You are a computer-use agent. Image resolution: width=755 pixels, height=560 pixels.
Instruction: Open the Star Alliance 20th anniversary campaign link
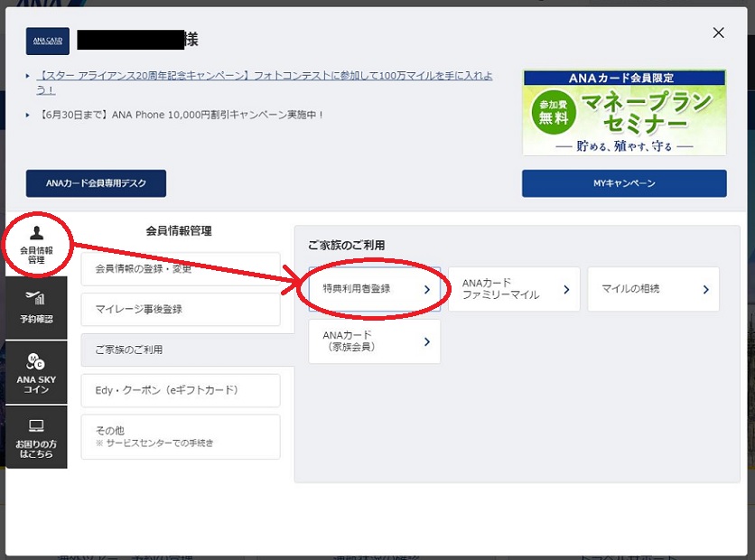[x=265, y=82]
